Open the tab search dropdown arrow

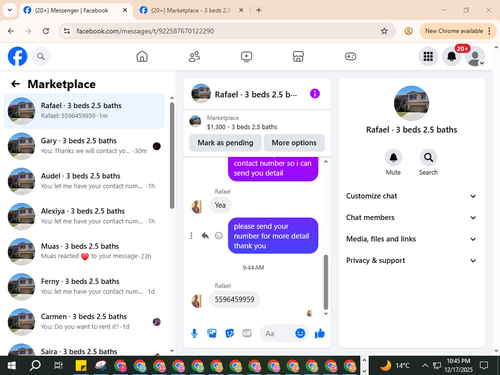[x=10, y=10]
